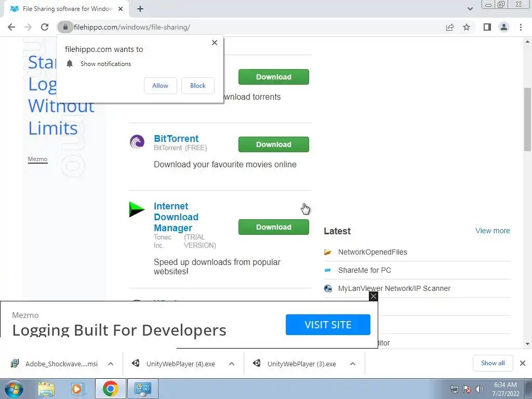Click the taskbar clock showing 6:34 AM

coord(506,389)
